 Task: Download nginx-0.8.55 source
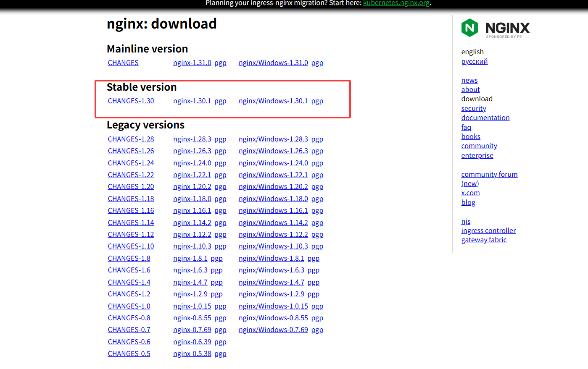click(192, 318)
